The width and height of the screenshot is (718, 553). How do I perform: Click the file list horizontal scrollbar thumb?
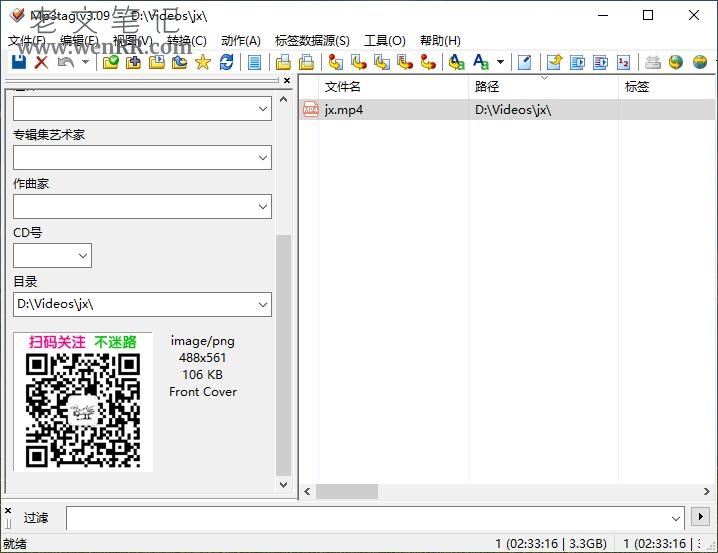pos(347,492)
